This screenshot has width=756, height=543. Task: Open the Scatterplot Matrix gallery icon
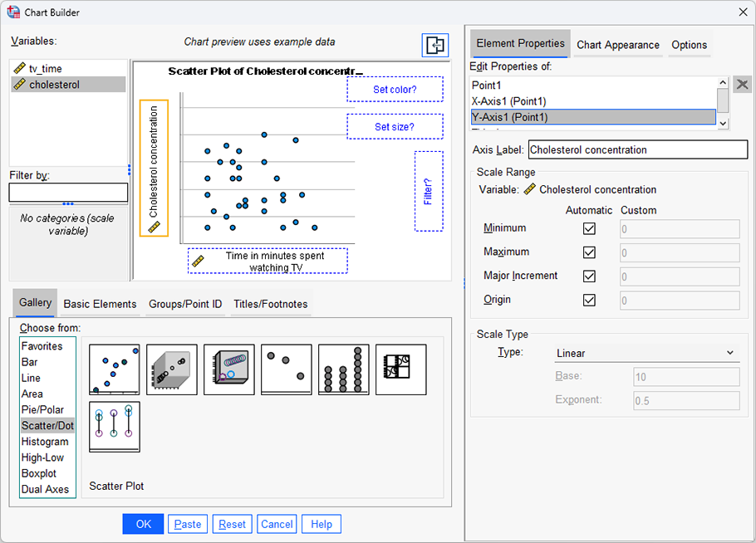click(x=400, y=369)
